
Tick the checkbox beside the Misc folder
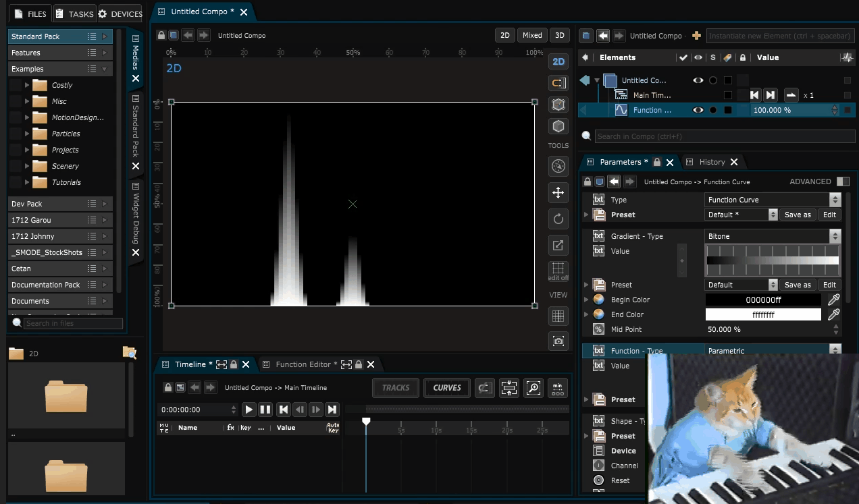[16, 101]
